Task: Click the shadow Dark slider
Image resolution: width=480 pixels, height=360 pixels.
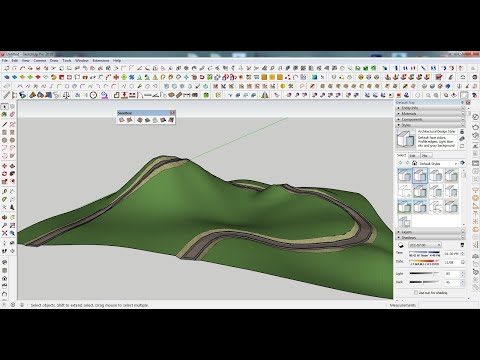Action: coord(425,282)
